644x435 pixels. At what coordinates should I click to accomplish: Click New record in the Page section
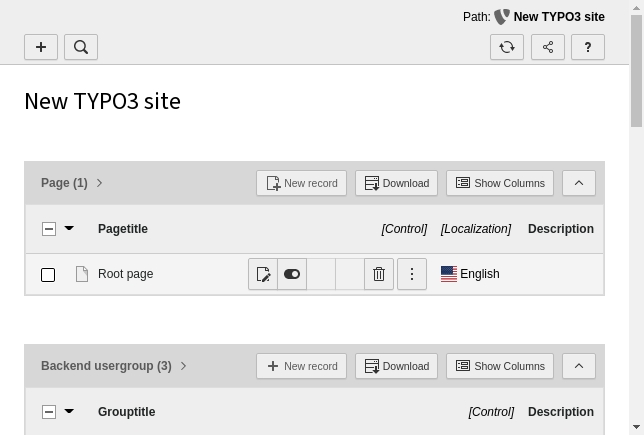pos(301,183)
